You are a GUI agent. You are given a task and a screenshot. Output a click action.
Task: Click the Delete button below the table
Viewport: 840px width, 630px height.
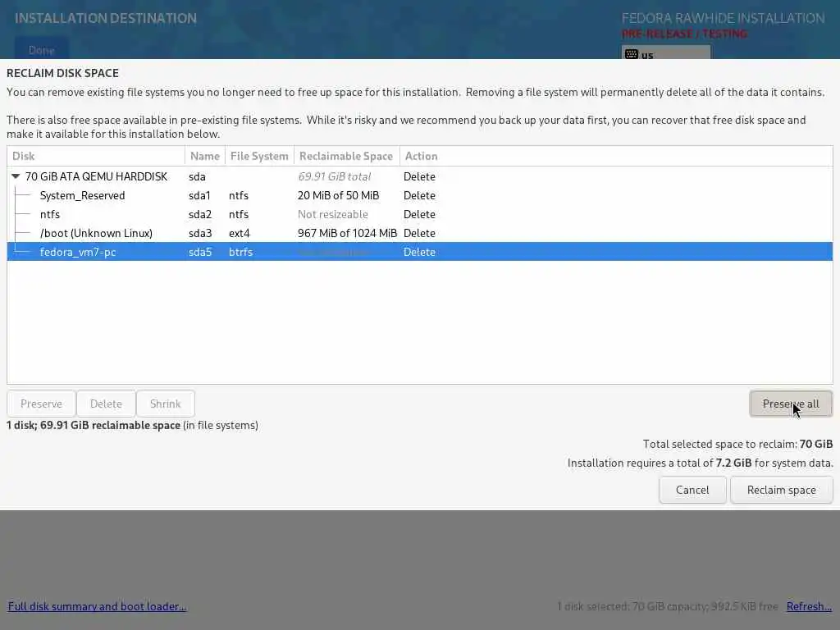pos(106,404)
